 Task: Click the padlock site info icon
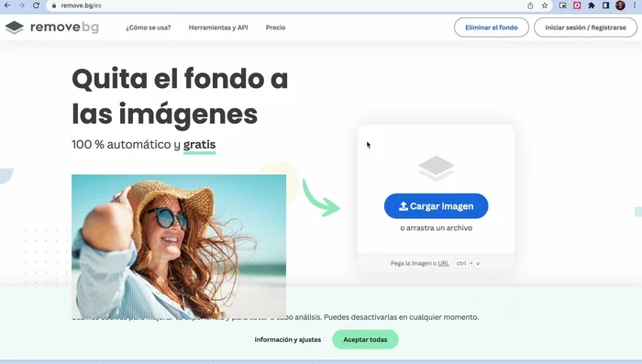[x=53, y=6]
